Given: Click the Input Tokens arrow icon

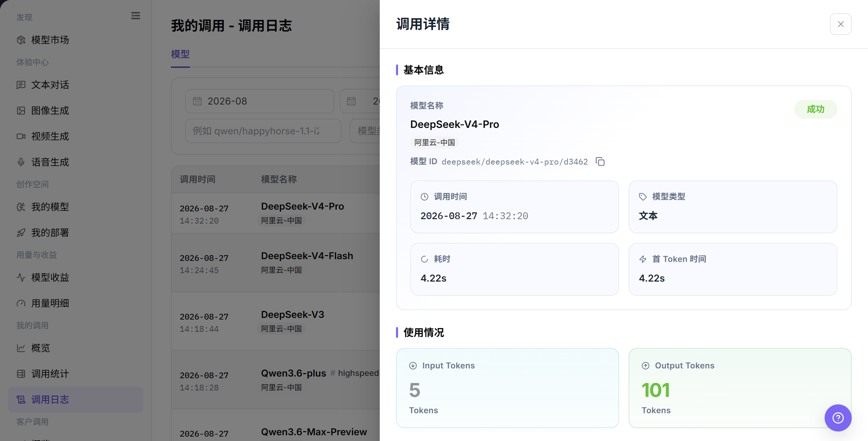Looking at the screenshot, I should tap(413, 366).
